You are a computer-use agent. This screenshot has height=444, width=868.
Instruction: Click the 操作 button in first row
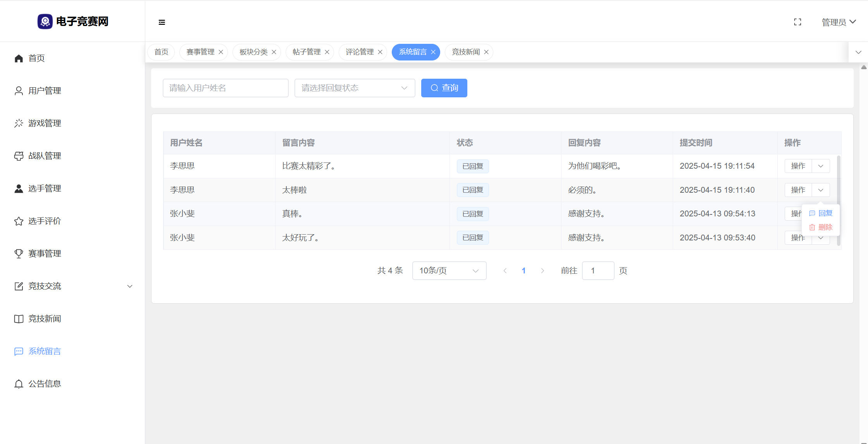pyautogui.click(x=798, y=166)
